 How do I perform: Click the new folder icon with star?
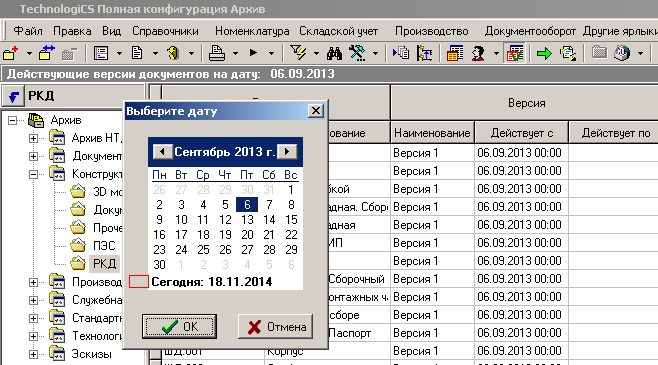(x=11, y=54)
